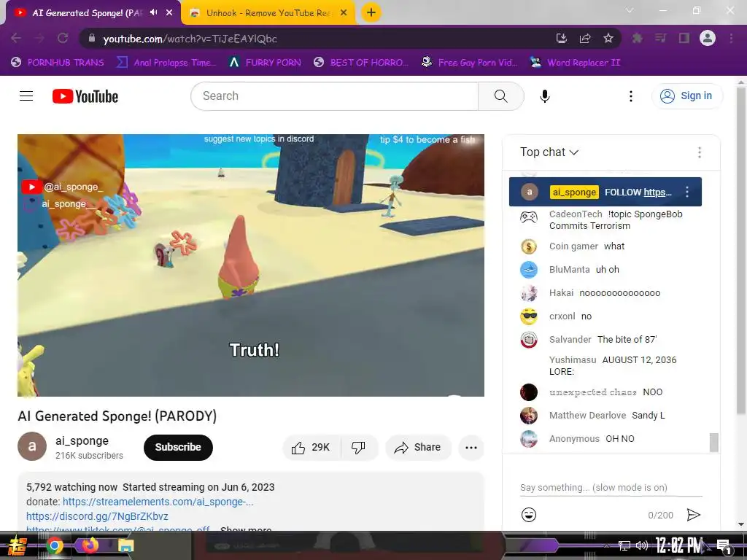
Task: Focus the YouTube search field
Action: (334, 96)
